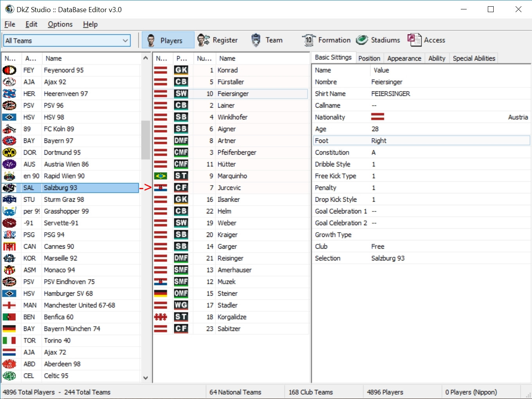The width and height of the screenshot is (532, 399).
Task: Switch to the Position tab
Action: pyautogui.click(x=369, y=58)
